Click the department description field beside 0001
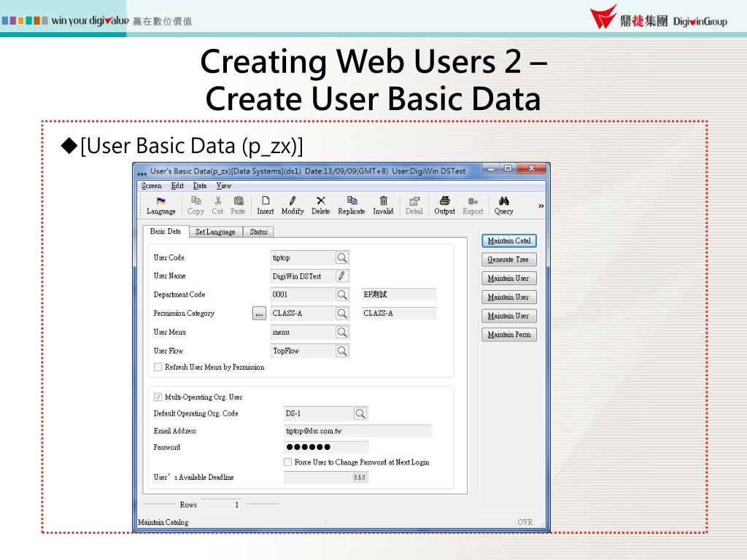The height and width of the screenshot is (560, 747). pyautogui.click(x=399, y=295)
